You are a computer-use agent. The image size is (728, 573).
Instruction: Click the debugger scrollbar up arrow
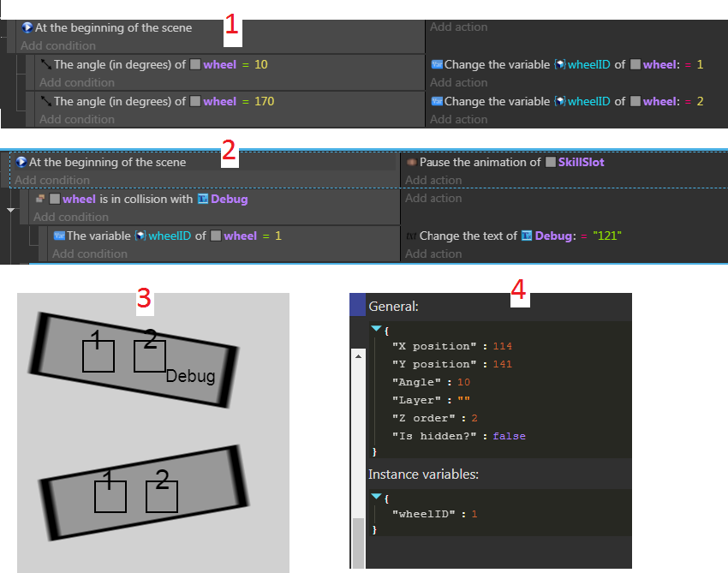[358, 356]
